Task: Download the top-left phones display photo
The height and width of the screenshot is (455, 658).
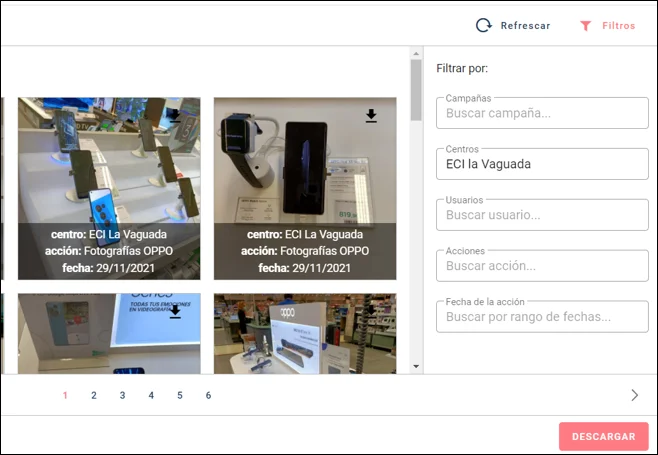Action: point(174,117)
